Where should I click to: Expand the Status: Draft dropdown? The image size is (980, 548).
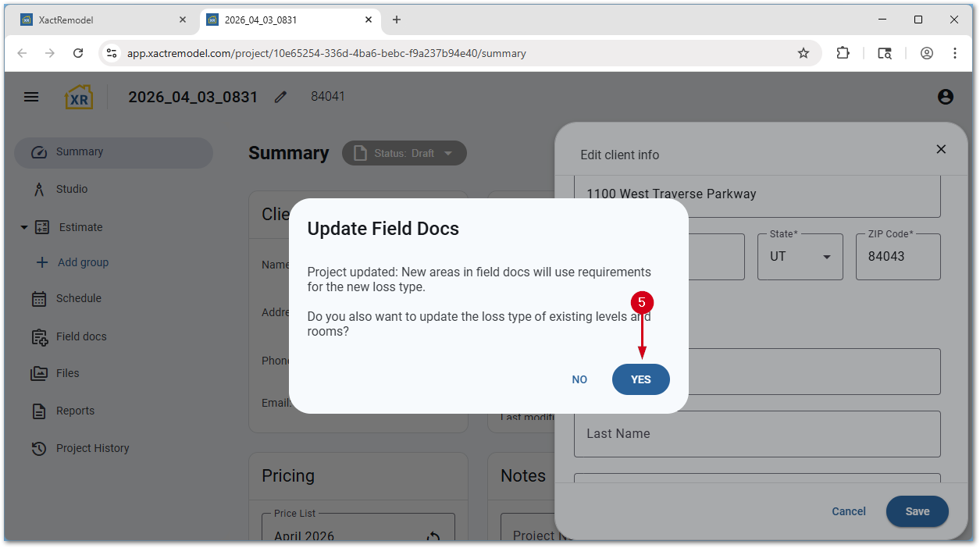tap(404, 153)
